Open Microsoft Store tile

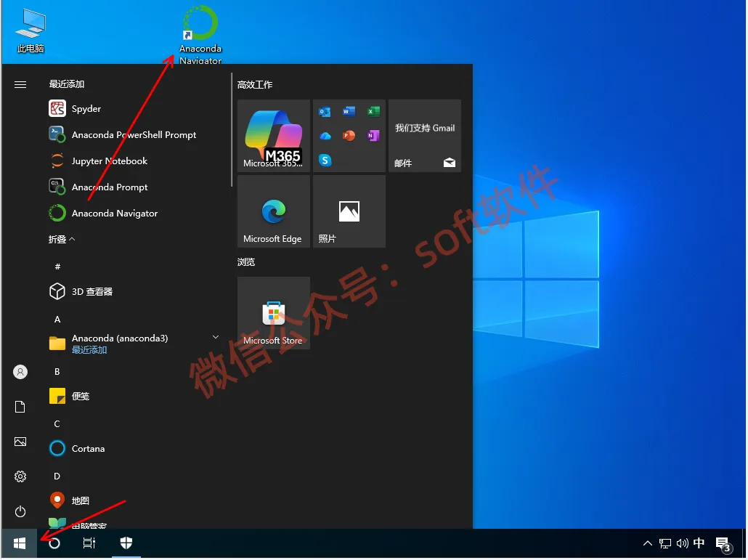(x=274, y=313)
